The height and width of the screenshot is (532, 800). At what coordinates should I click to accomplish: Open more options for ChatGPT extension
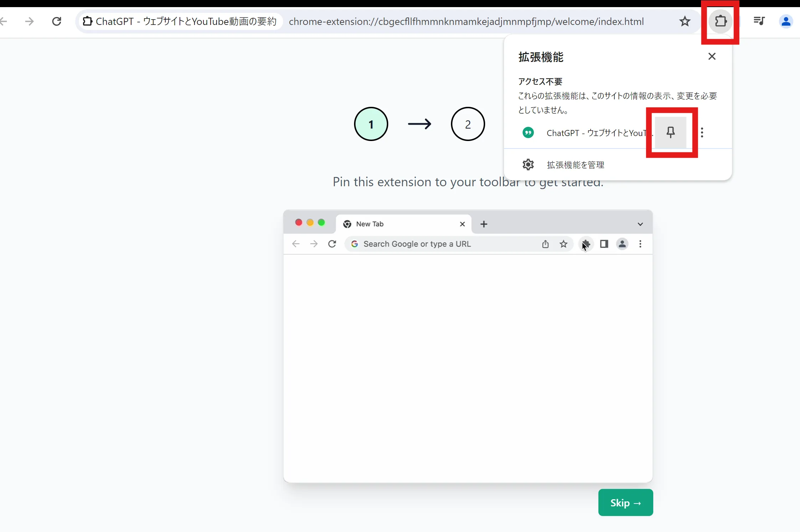(x=702, y=132)
